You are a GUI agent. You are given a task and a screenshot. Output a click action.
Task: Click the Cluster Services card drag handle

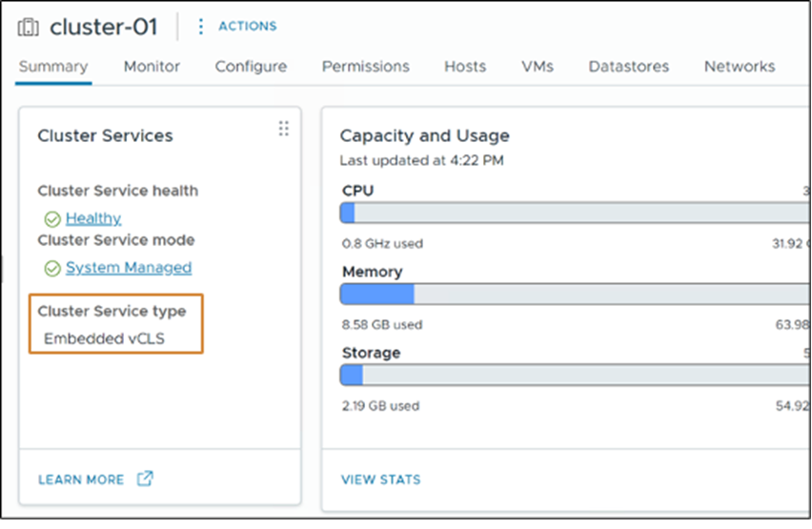pos(283,129)
